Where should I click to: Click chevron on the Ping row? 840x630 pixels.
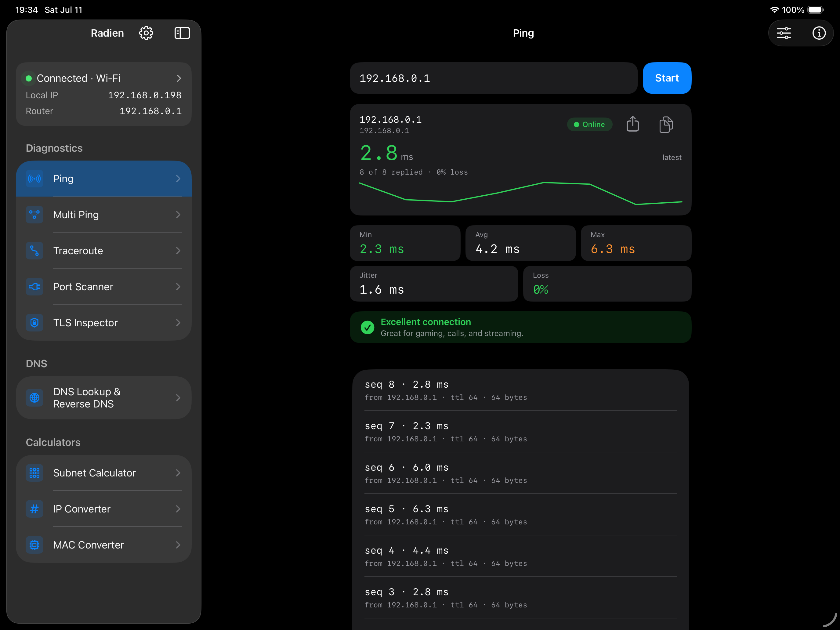click(x=178, y=179)
